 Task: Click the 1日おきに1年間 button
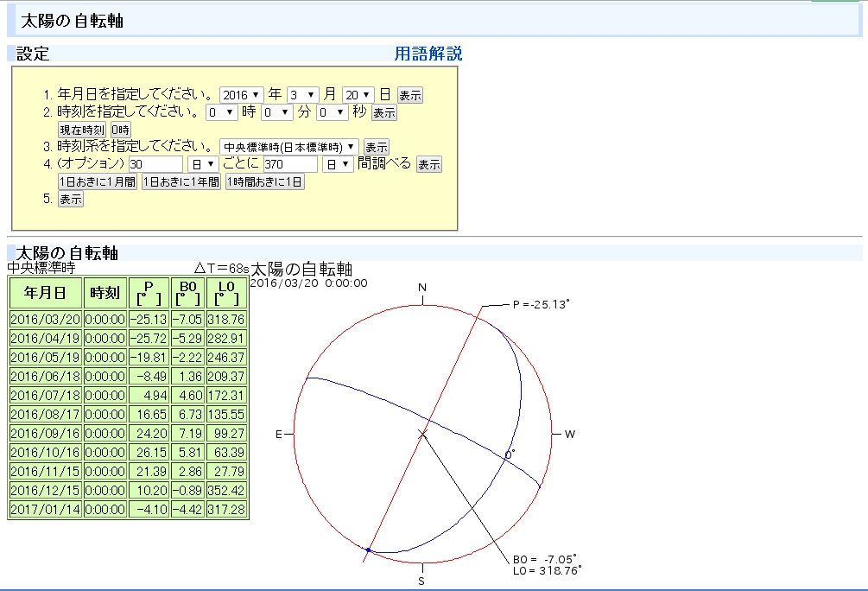181,181
